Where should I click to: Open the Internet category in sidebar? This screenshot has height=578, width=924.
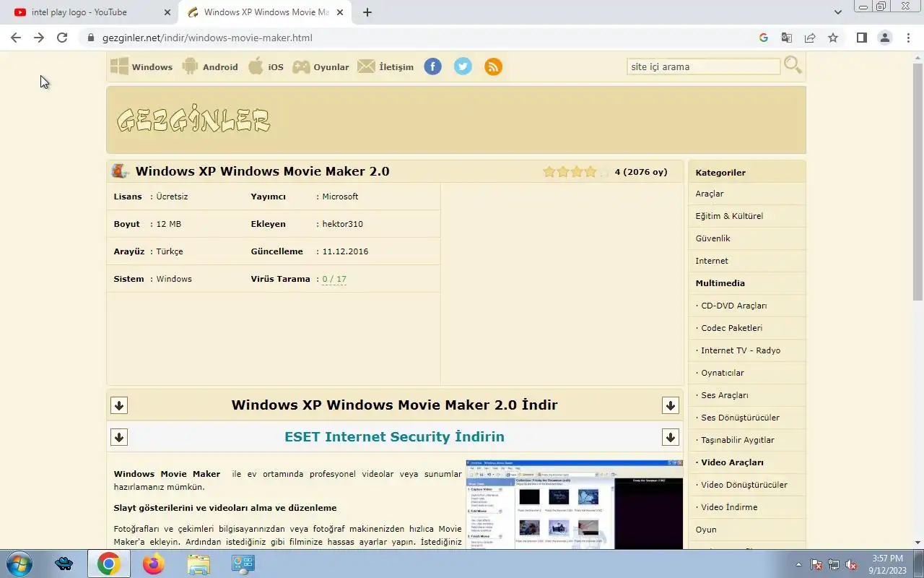[x=712, y=261]
